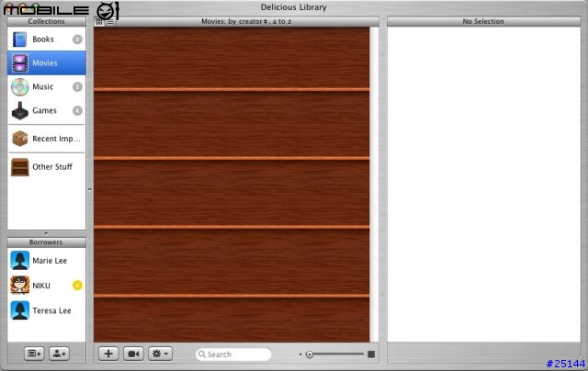Screen dimensions: 588x371
Task: Click the Borrowers header
Action: (47, 242)
